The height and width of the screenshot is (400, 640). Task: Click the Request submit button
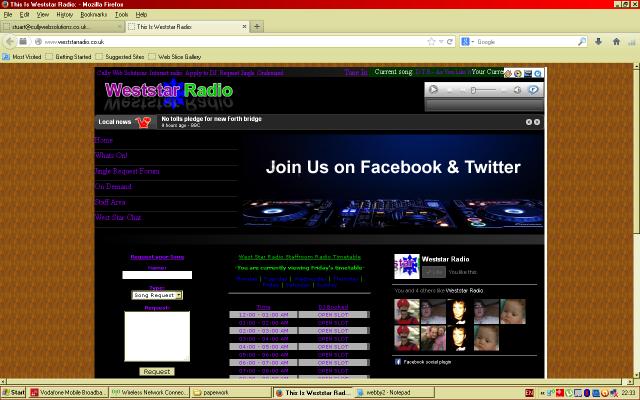point(157,371)
